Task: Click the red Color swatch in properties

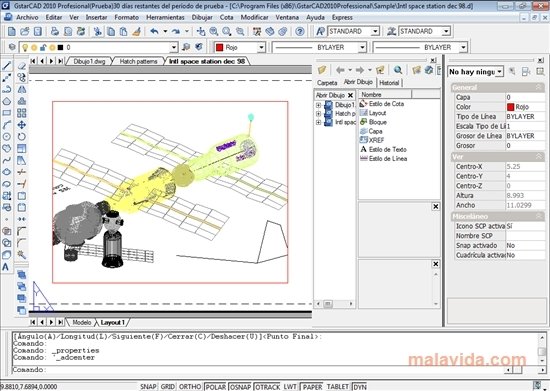Action: 510,107
